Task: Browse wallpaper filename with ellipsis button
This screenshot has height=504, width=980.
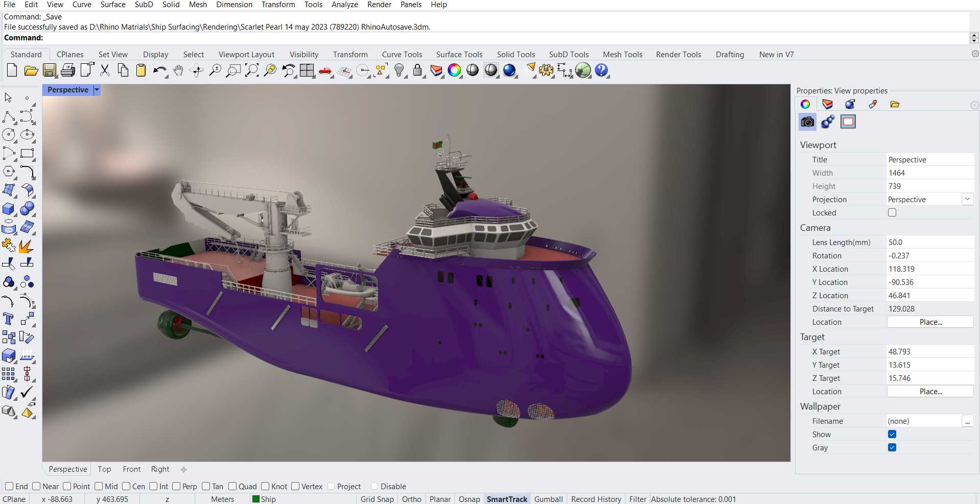Action: click(x=967, y=421)
